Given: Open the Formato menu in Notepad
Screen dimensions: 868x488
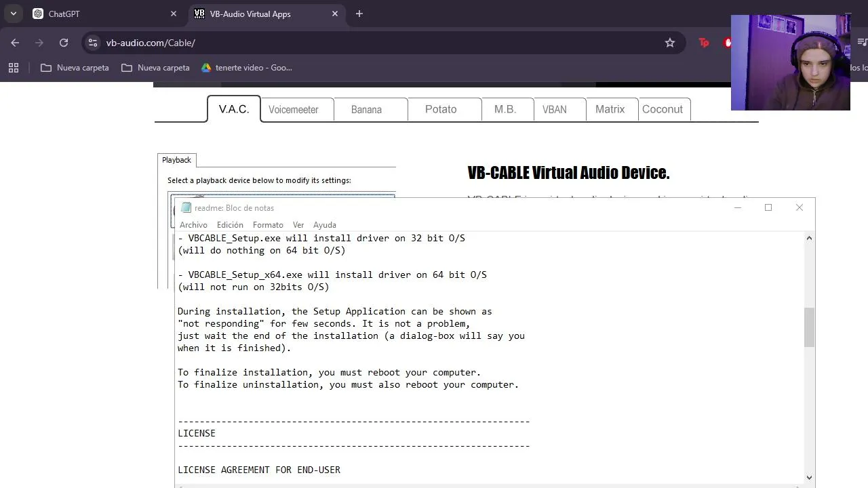Looking at the screenshot, I should [x=268, y=225].
